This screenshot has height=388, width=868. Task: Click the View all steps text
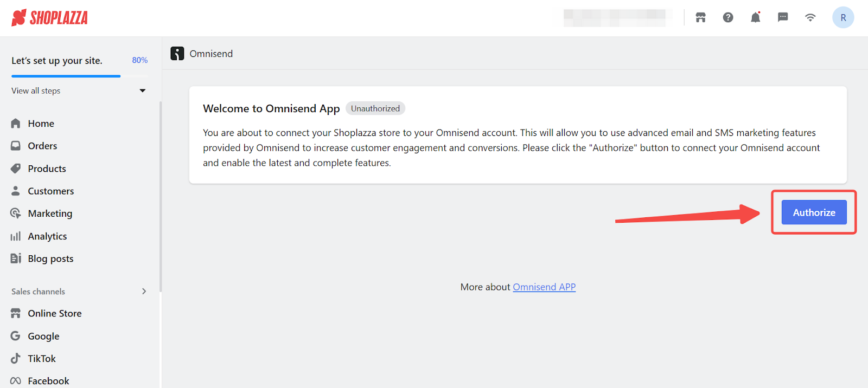click(x=36, y=90)
